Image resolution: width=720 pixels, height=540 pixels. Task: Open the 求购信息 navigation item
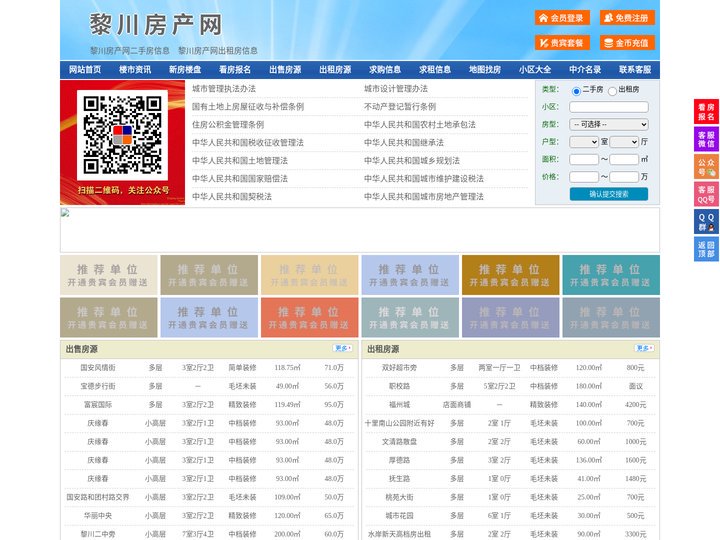click(x=385, y=70)
